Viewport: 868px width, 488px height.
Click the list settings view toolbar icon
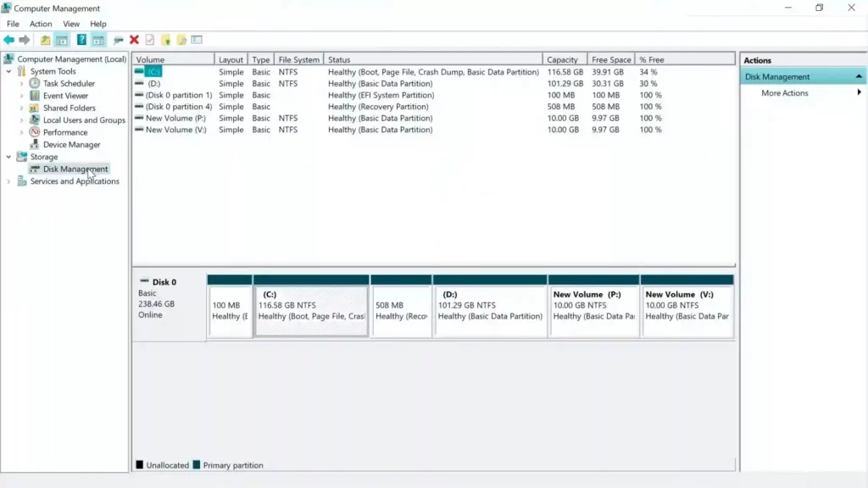pos(197,40)
